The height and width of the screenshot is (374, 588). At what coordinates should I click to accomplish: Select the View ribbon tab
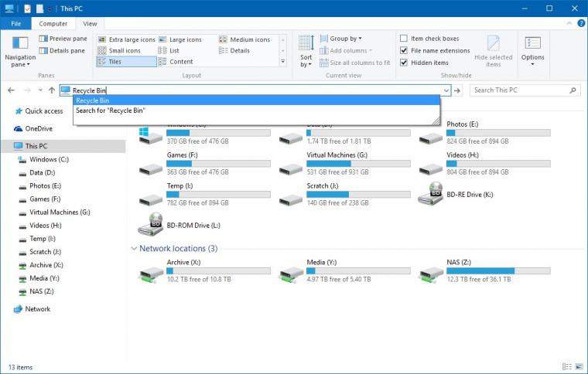(x=90, y=24)
